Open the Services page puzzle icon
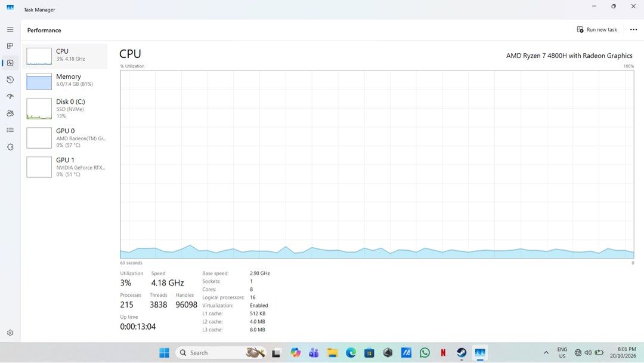This screenshot has width=644, height=363. point(10,147)
